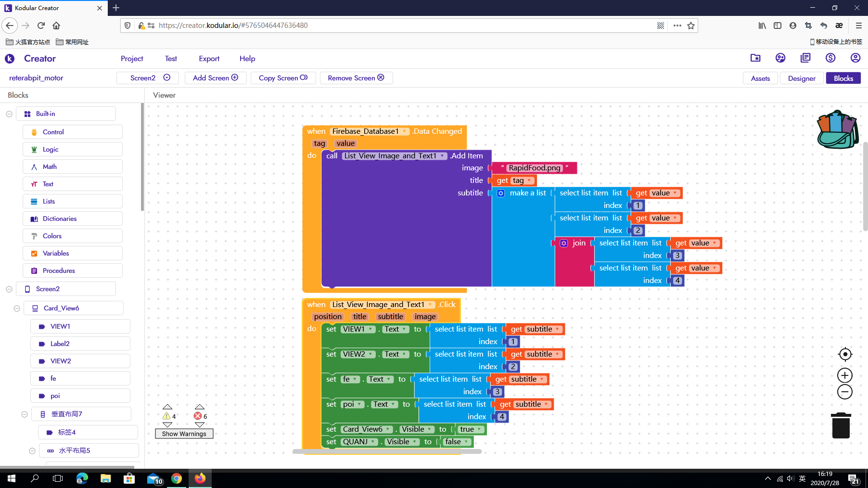Toggle Show Warnings at the bottom of the viewer
Screen dimensions: 868x488
click(x=184, y=434)
